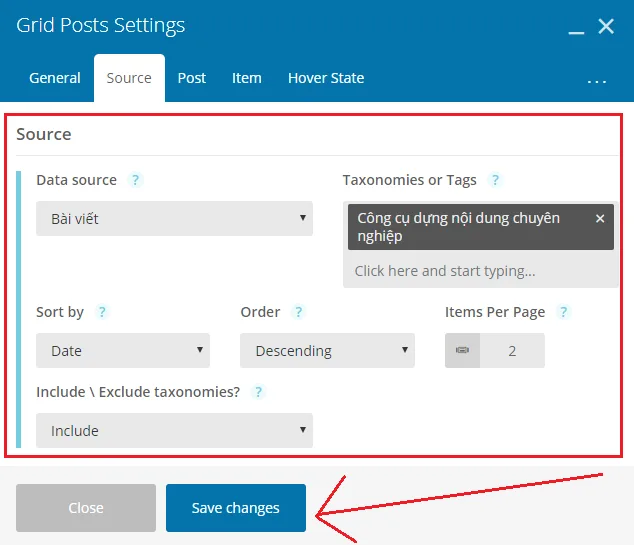Switch to the General tab
The image size is (634, 545).
tap(55, 78)
